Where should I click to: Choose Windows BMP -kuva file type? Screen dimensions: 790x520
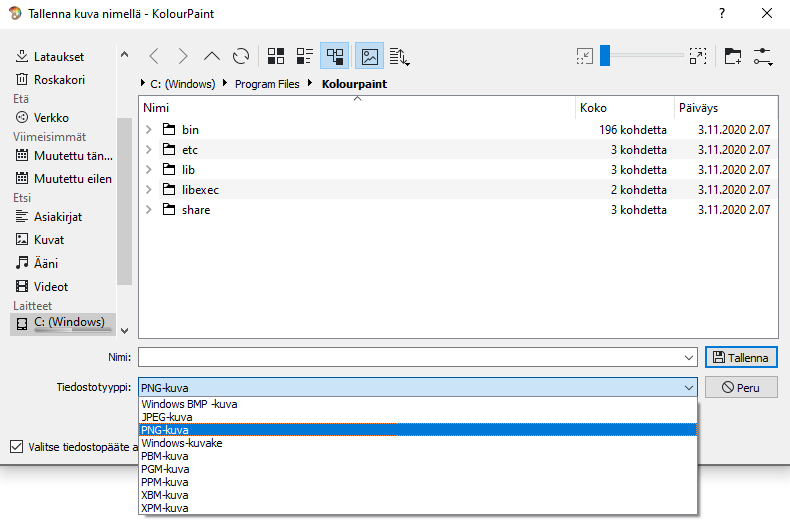189,404
